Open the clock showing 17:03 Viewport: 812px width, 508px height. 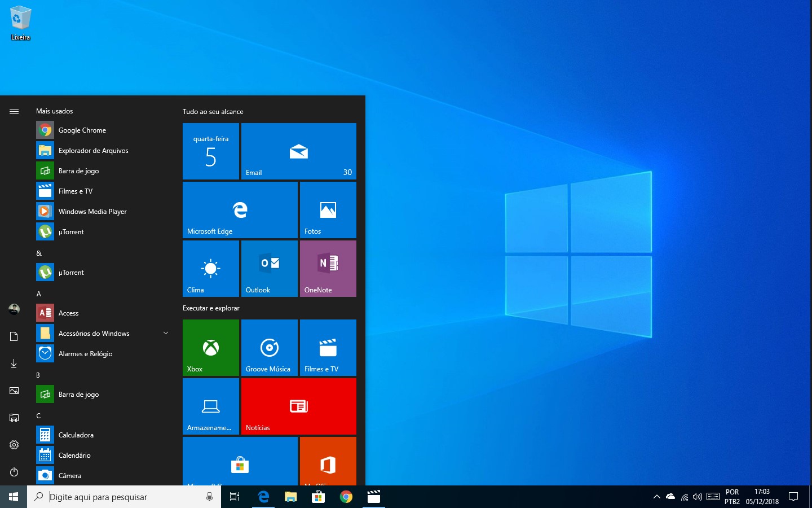point(762,497)
